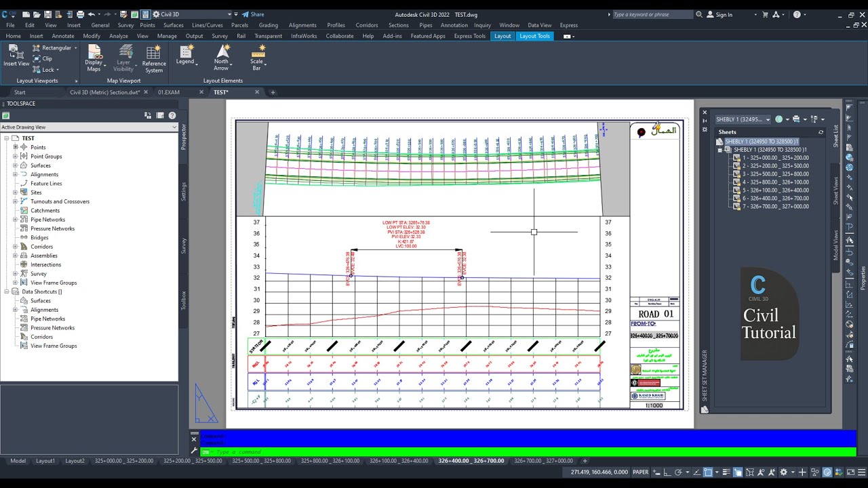Insert a North Arrow element
This screenshot has width=868, height=488.
pyautogui.click(x=222, y=58)
